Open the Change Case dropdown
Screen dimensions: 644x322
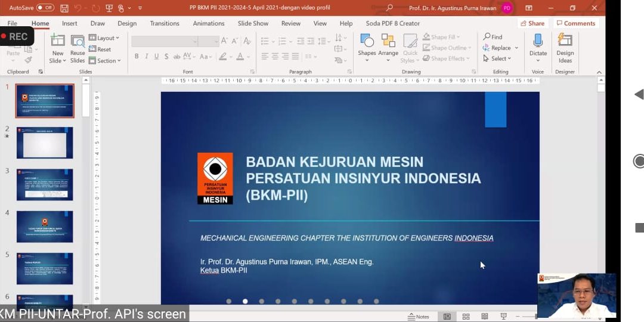point(206,56)
